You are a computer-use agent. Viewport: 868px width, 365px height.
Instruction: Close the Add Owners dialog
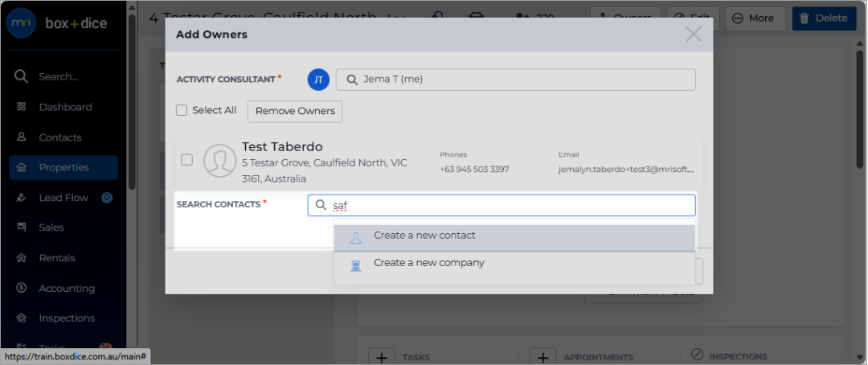tap(694, 35)
